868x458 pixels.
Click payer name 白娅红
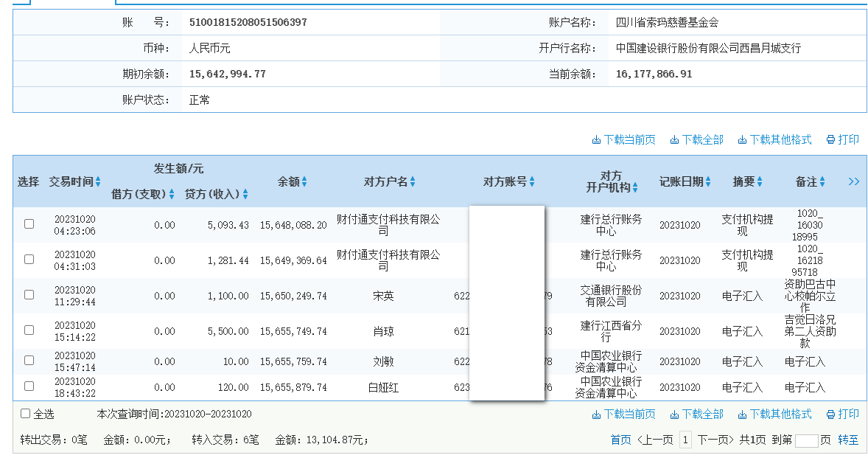point(383,388)
